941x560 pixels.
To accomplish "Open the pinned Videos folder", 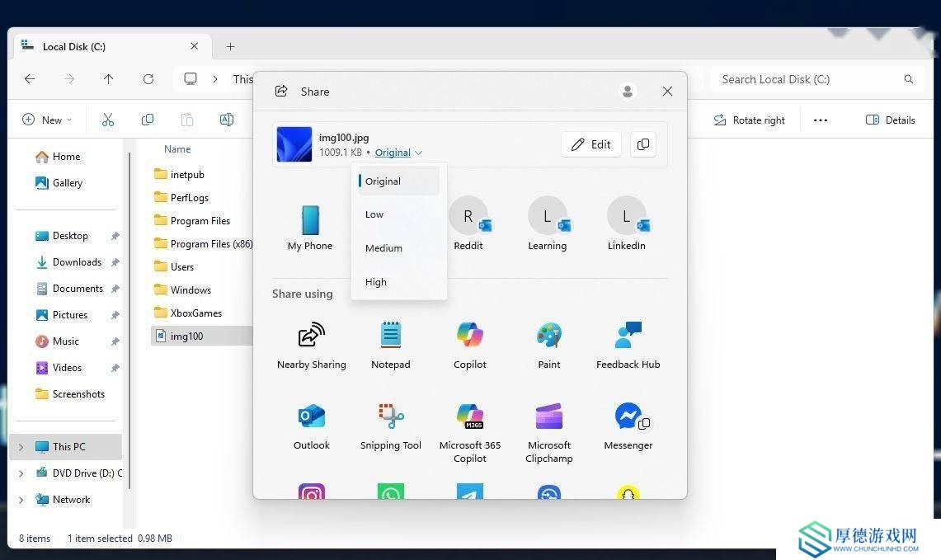I will (x=59, y=368).
